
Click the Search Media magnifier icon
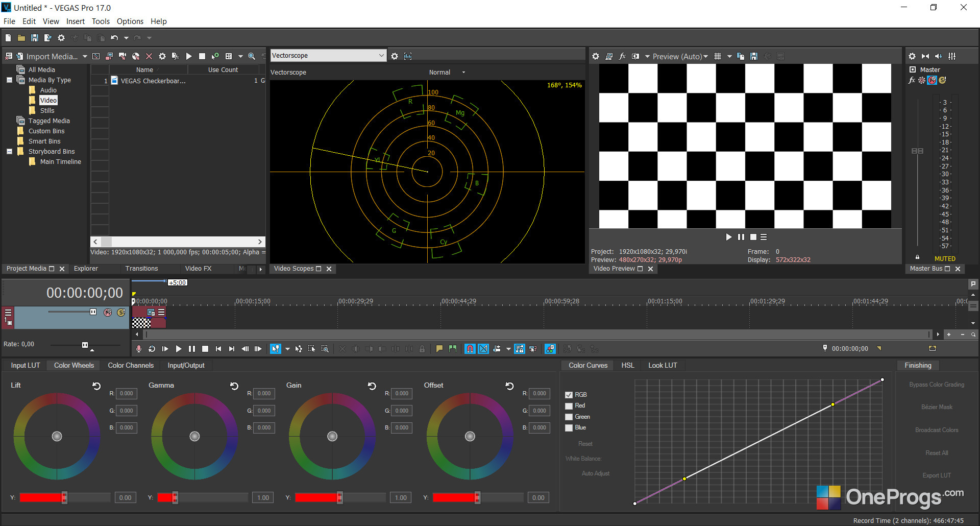pyautogui.click(x=252, y=56)
